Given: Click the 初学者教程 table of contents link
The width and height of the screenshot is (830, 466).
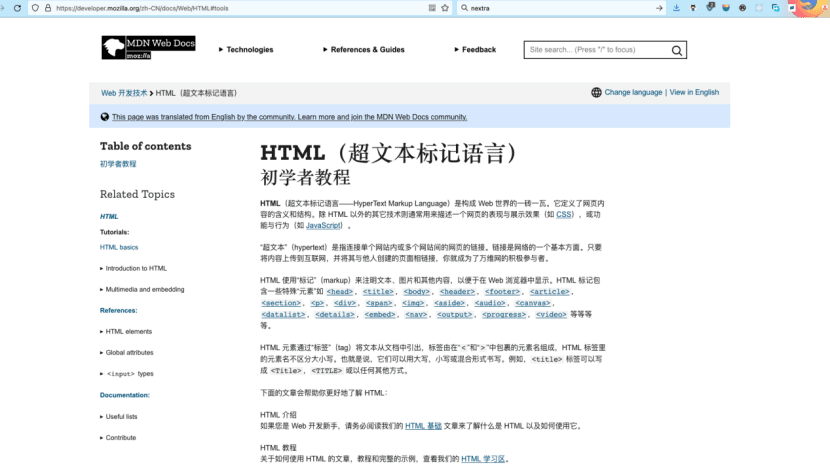Looking at the screenshot, I should coord(118,164).
